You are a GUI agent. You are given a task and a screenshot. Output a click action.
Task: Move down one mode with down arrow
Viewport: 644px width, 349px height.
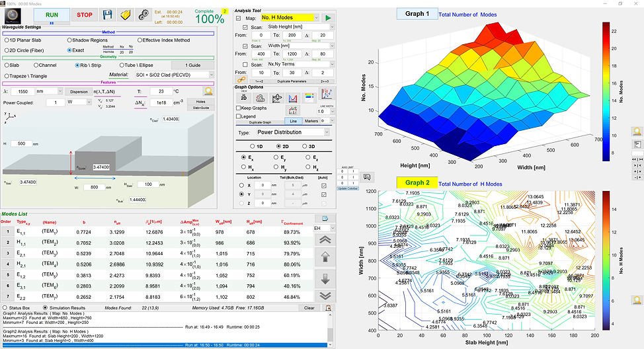click(325, 279)
